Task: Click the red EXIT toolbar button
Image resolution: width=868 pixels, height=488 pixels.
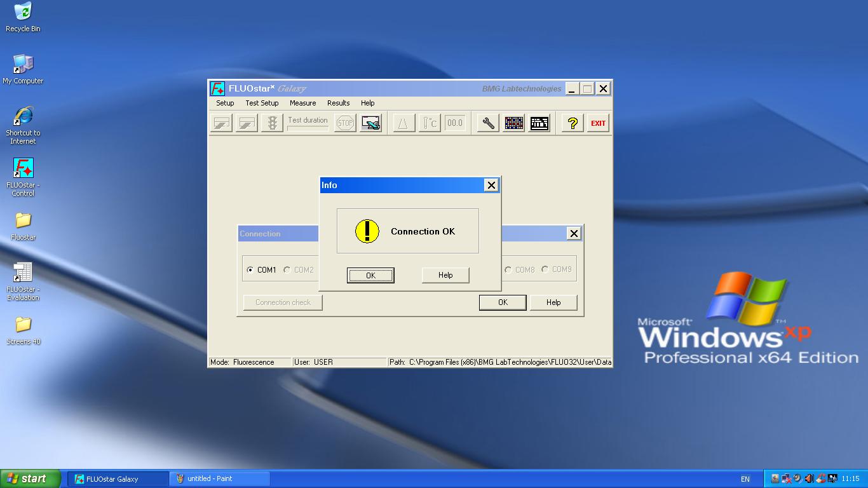Action: click(598, 123)
